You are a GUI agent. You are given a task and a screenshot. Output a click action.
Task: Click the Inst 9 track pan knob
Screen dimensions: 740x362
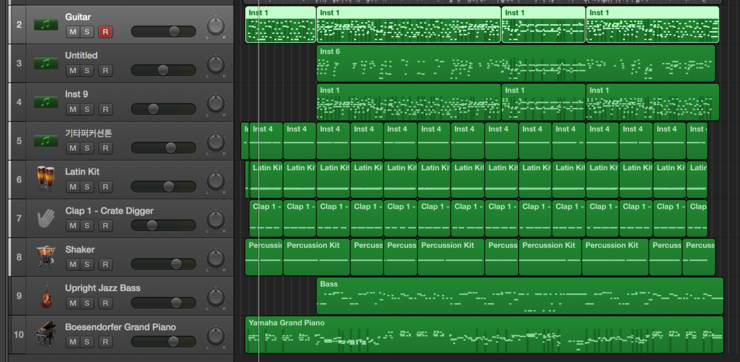[216, 103]
